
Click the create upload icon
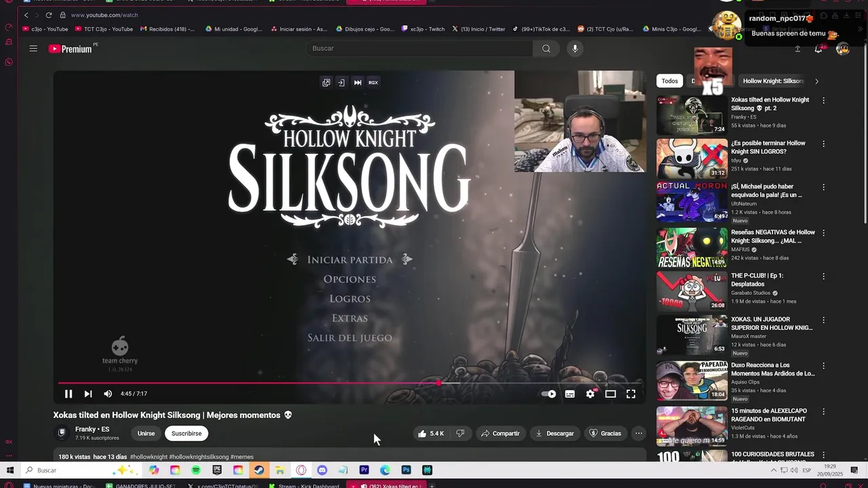[797, 49]
